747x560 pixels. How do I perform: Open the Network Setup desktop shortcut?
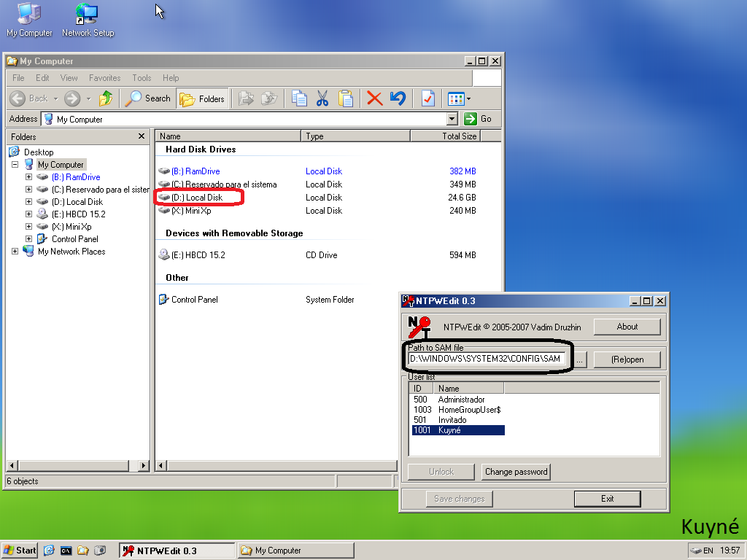pyautogui.click(x=88, y=20)
